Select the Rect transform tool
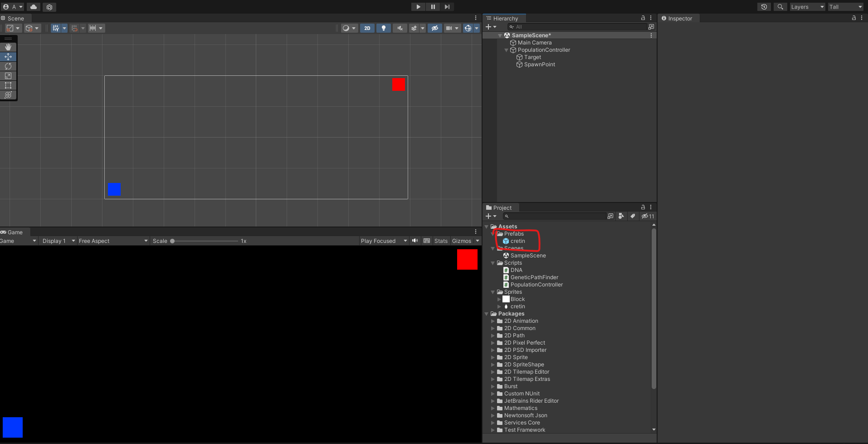The image size is (868, 444). pyautogui.click(x=8, y=85)
